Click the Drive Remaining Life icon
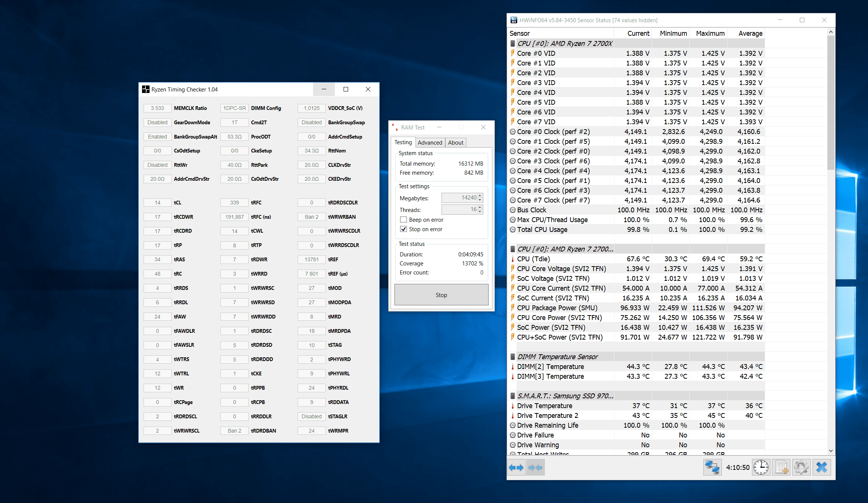Screen dimensions: 868x503 tap(513, 425)
